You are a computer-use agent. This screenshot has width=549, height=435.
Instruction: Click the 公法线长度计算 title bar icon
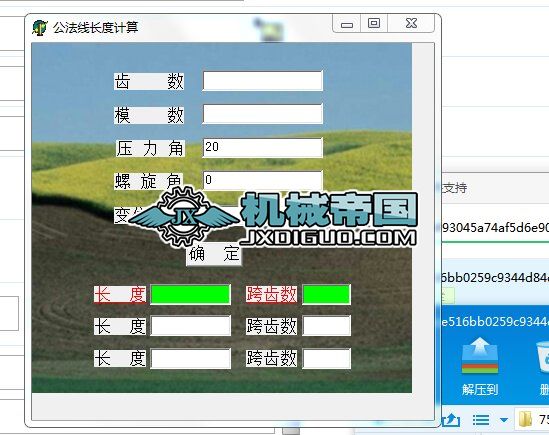tap(40, 27)
